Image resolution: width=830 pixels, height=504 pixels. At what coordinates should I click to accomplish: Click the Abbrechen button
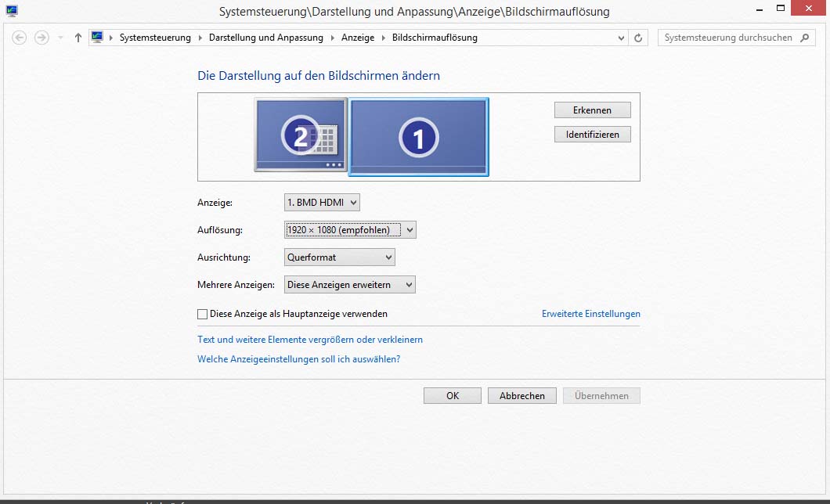click(522, 395)
